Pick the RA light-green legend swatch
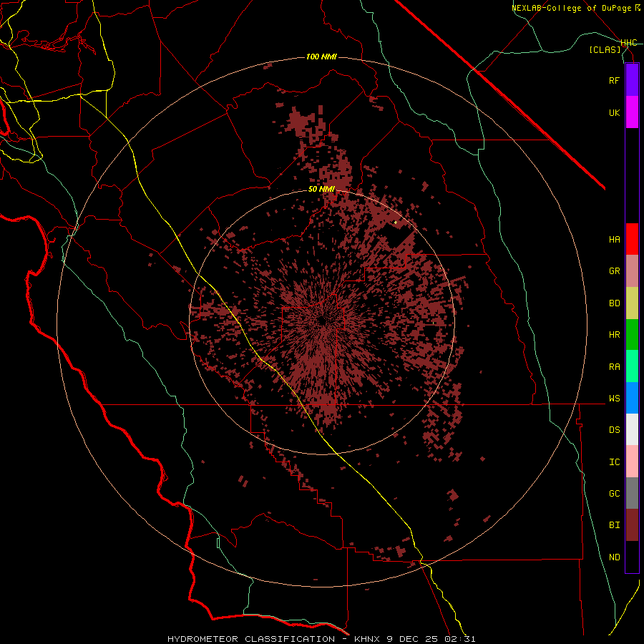Screen dimensions: 644x644 pyautogui.click(x=632, y=366)
